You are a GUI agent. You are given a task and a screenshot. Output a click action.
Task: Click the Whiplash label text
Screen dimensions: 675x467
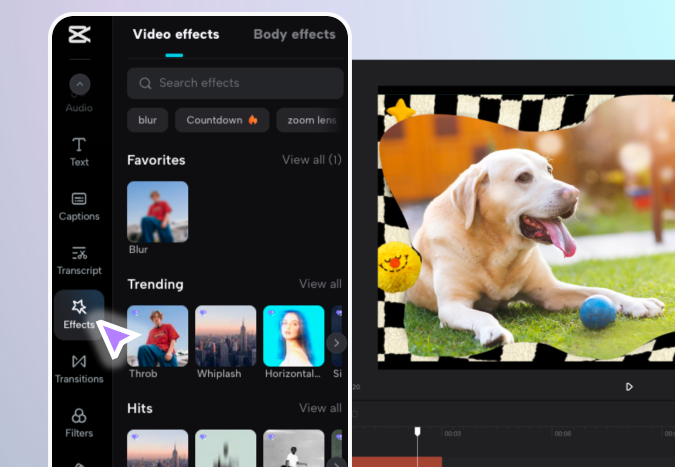tap(219, 374)
